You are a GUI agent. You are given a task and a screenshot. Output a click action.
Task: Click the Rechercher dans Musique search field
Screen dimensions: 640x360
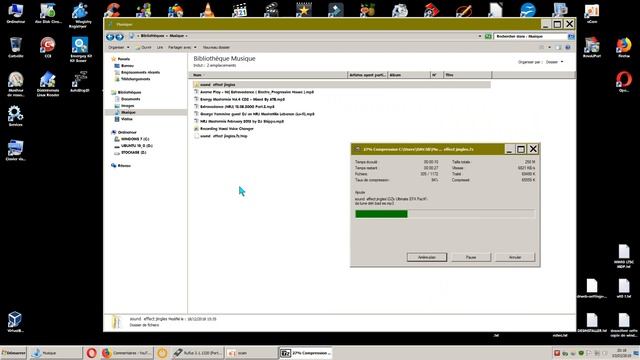pos(530,36)
